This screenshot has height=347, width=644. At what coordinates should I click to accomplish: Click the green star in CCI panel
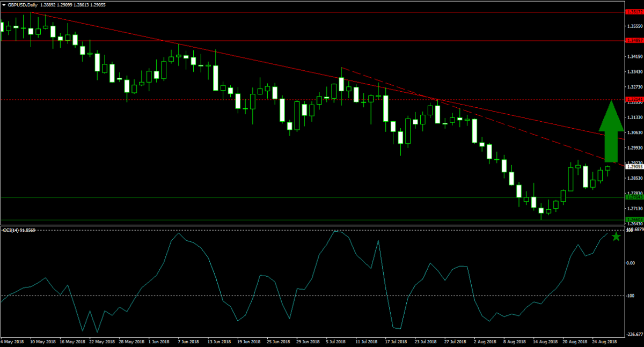[616, 237]
